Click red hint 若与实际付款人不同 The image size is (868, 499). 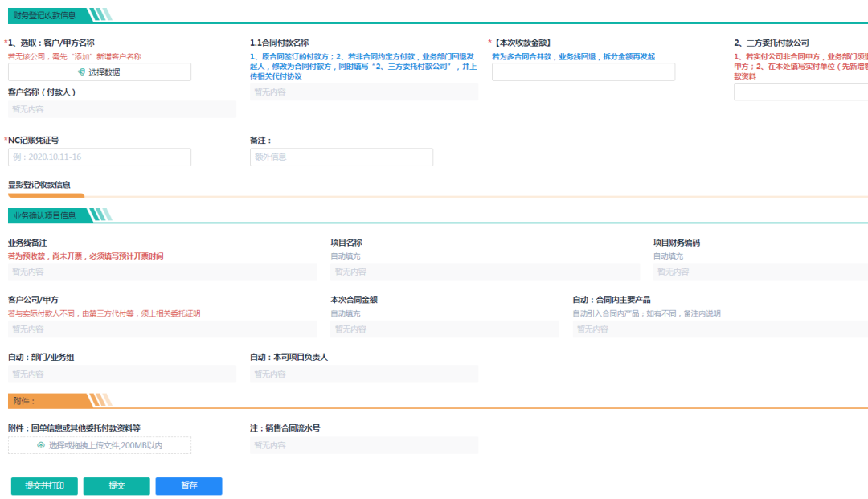[104, 313]
